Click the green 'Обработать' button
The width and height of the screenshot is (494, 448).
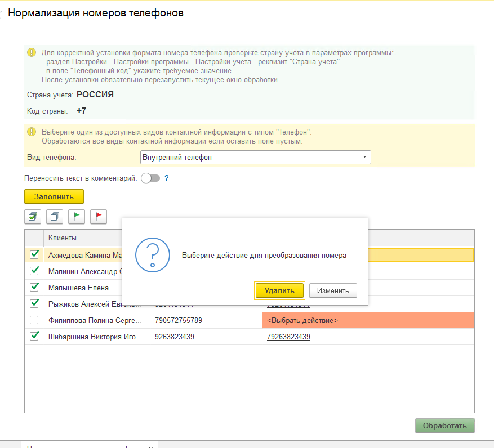click(x=444, y=425)
